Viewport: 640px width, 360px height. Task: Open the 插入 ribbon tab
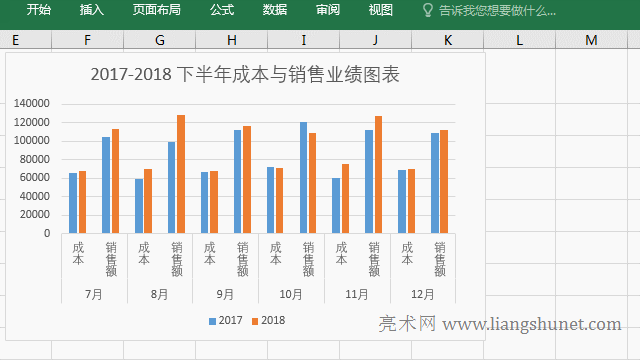[x=92, y=10]
